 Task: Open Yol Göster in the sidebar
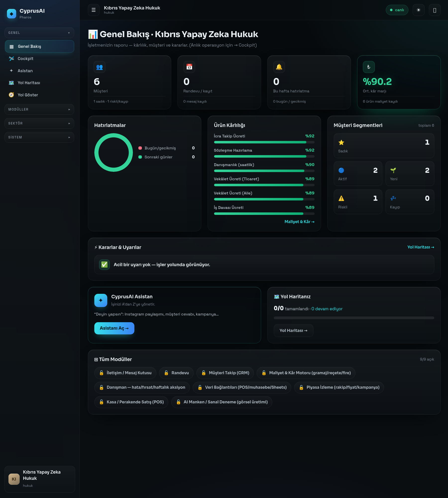point(39,95)
